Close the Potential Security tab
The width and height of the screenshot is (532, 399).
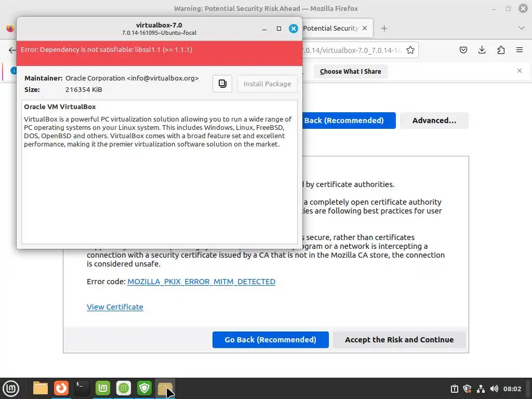pos(365,28)
